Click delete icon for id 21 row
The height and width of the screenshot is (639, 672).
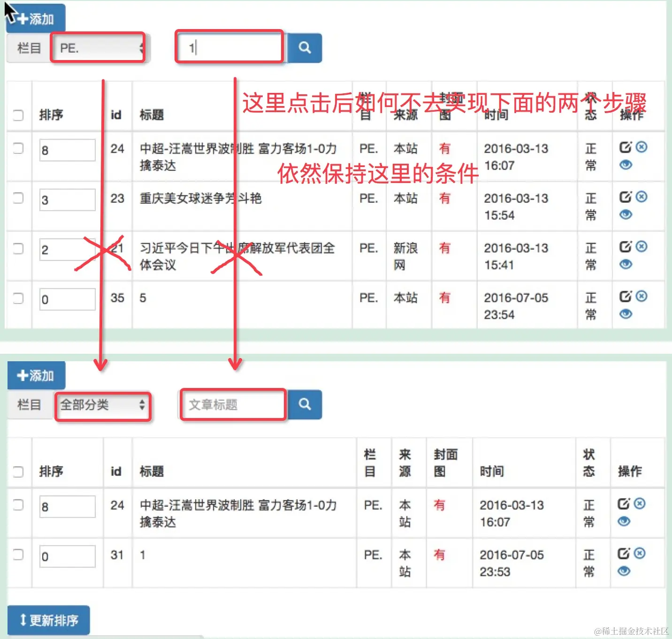point(641,246)
